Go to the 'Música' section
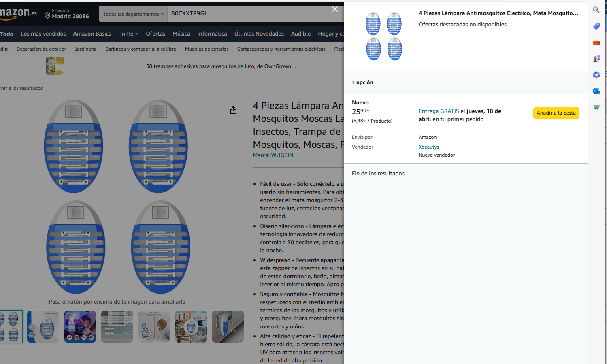 point(181,34)
